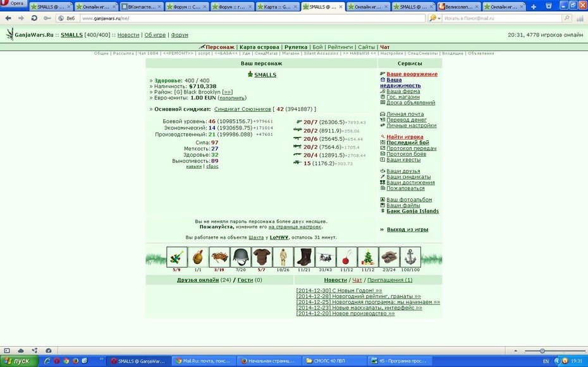Click Выход из игры link

pos(407,229)
